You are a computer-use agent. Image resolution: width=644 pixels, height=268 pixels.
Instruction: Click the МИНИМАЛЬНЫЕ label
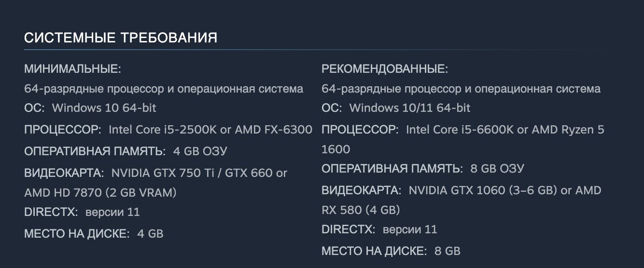tap(72, 69)
